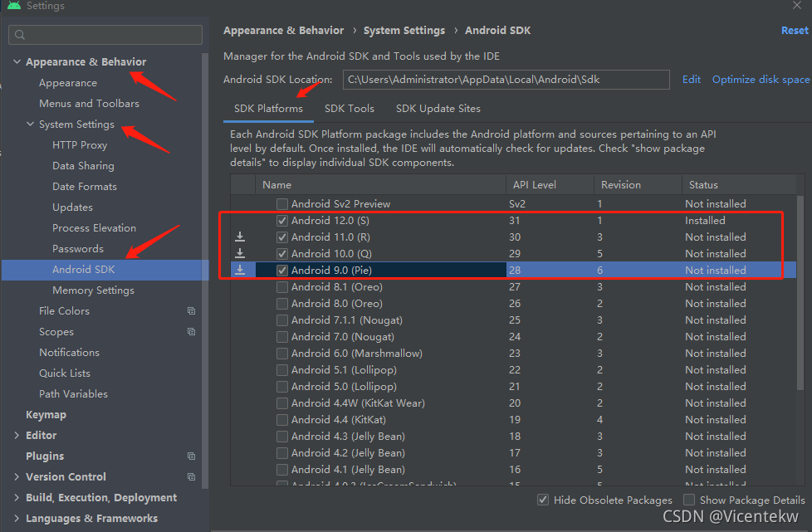Expand Languages & Frameworks node

point(17,518)
